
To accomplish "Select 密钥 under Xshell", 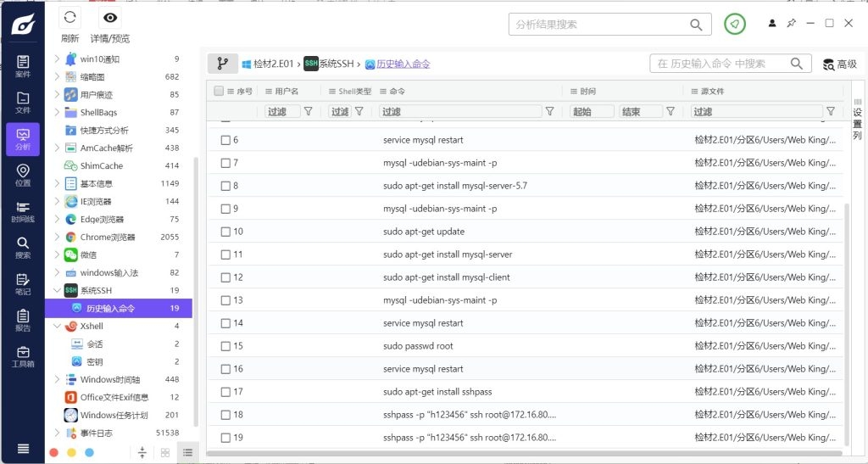I will tap(95, 362).
